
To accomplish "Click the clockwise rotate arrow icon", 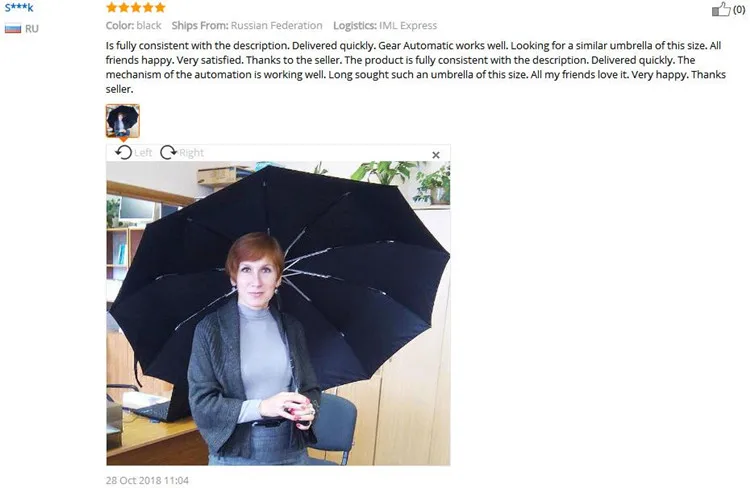I will [168, 153].
